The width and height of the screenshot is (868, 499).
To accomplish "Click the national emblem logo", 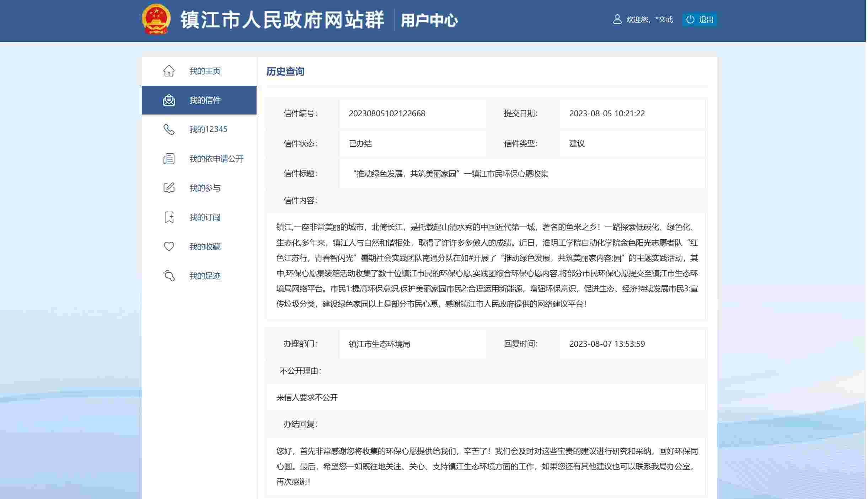I will pos(156,20).
